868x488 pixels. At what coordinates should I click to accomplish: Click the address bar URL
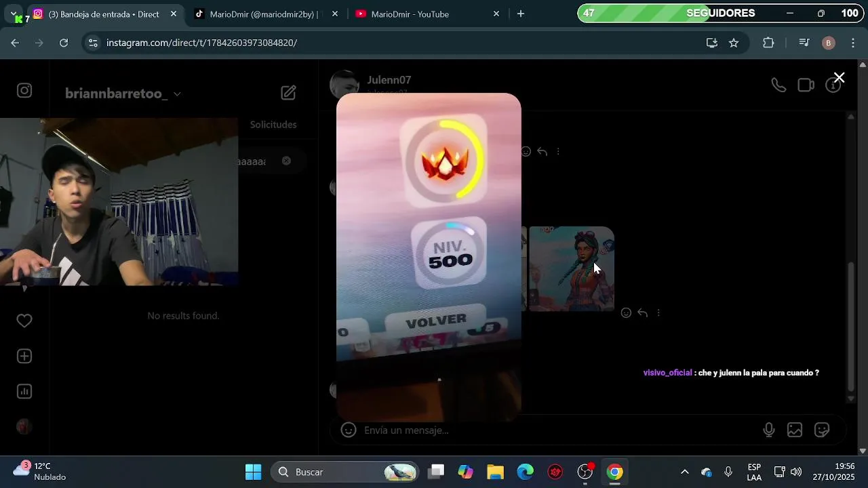click(x=201, y=43)
